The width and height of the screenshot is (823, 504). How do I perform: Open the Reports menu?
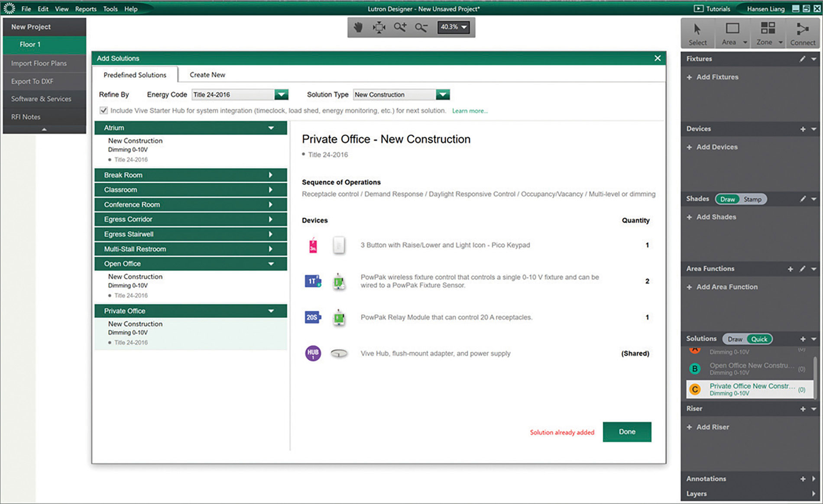coord(86,9)
